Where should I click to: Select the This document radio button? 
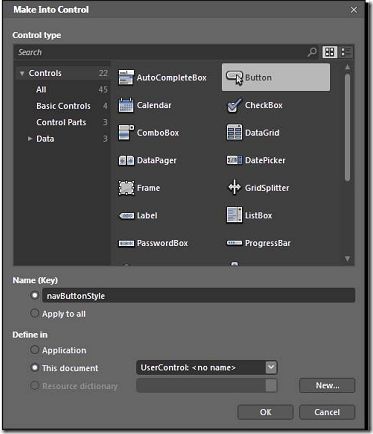[35, 367]
